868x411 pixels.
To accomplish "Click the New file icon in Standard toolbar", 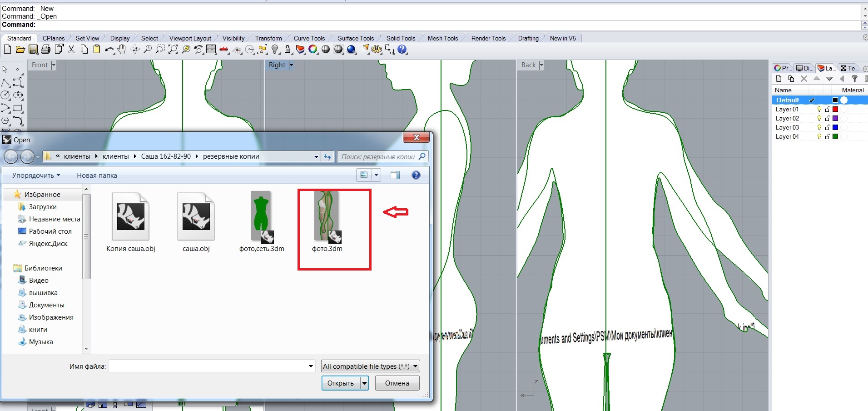I will point(7,49).
